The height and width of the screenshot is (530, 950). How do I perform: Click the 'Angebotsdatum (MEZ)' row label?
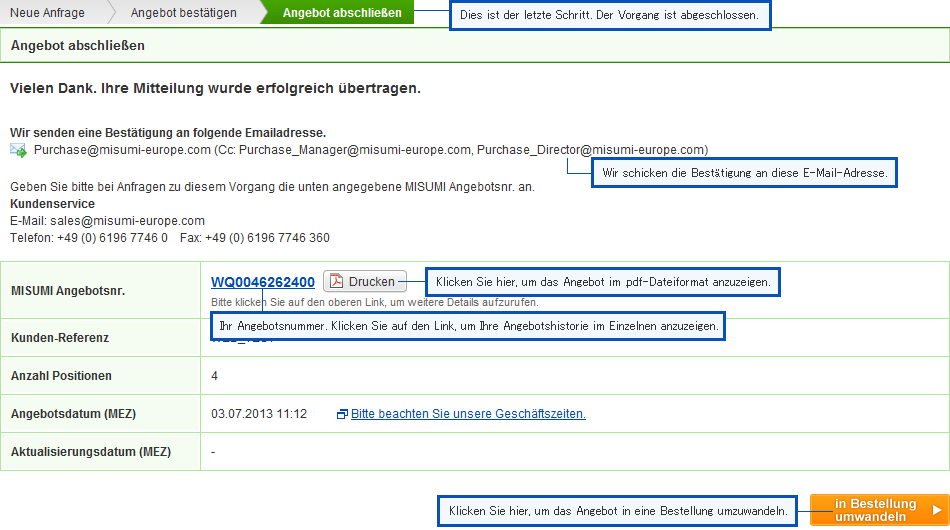(x=73, y=414)
